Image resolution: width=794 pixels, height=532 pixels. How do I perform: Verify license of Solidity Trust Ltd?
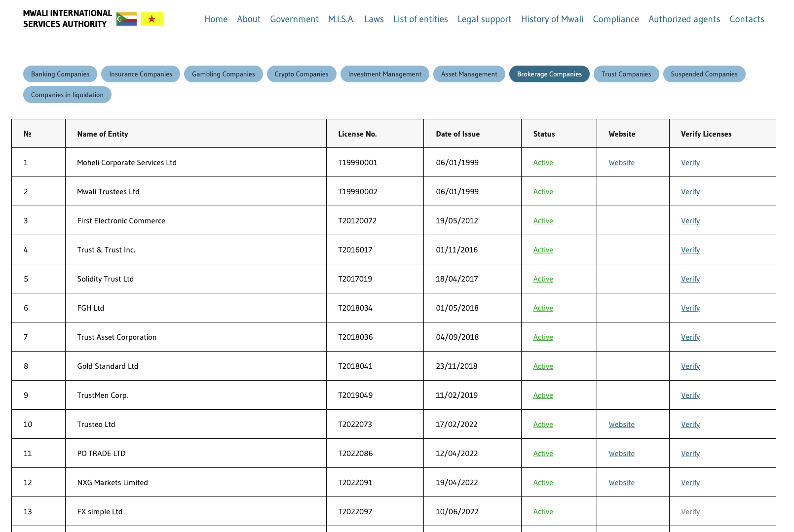[690, 279]
